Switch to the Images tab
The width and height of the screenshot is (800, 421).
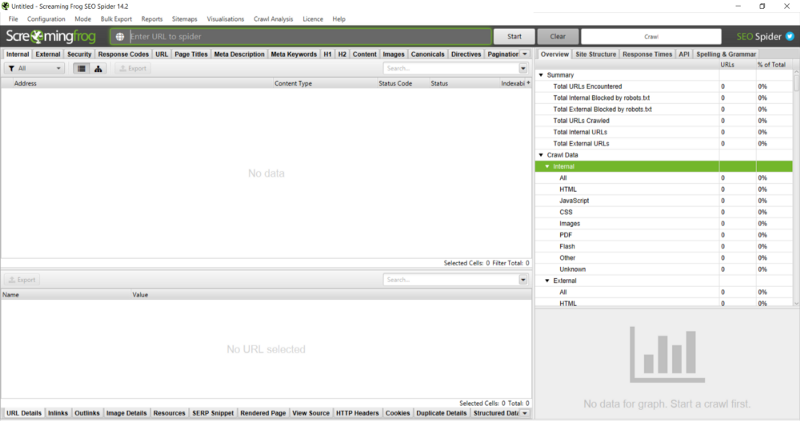(x=393, y=54)
